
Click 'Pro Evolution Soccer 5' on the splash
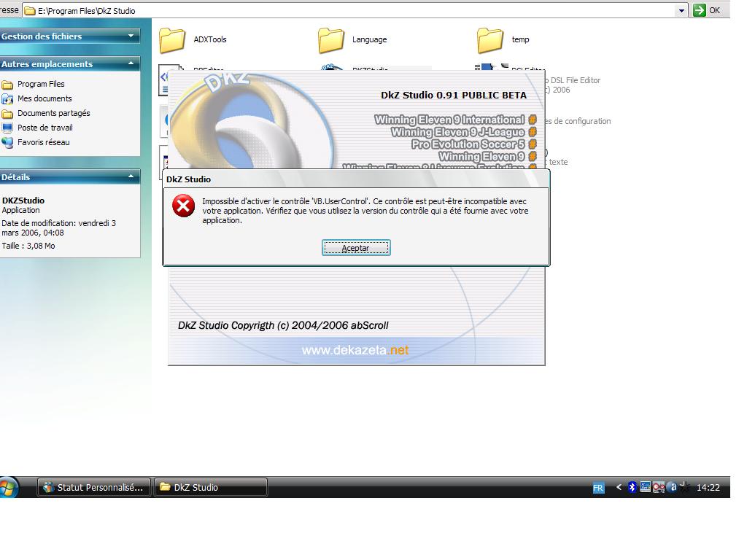tap(468, 144)
